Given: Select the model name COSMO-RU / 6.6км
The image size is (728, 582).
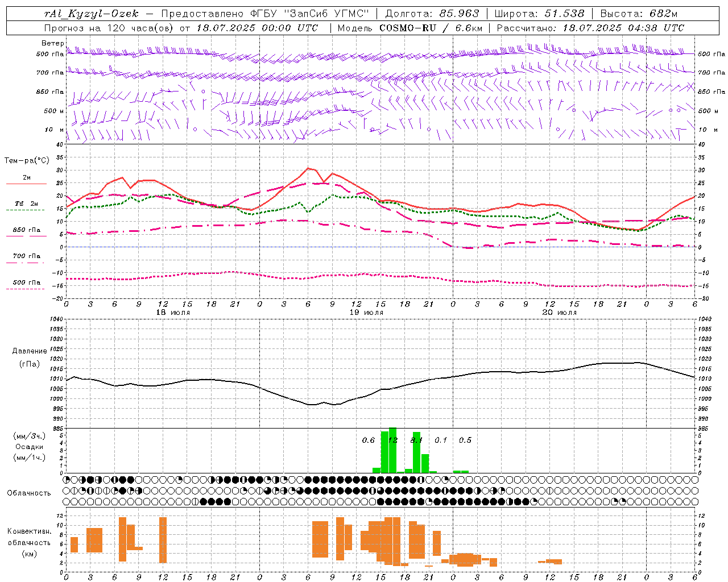Looking at the screenshot, I should [x=431, y=28].
